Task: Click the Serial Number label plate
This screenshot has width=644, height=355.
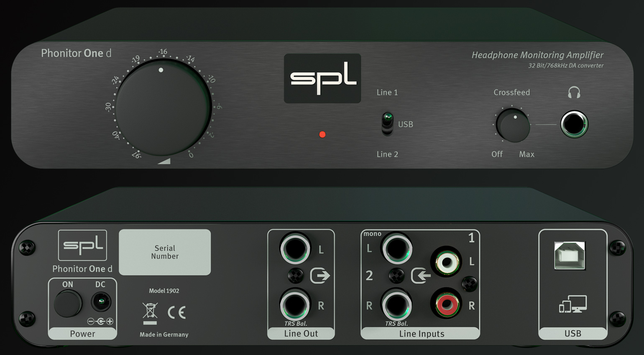Action: (x=165, y=252)
